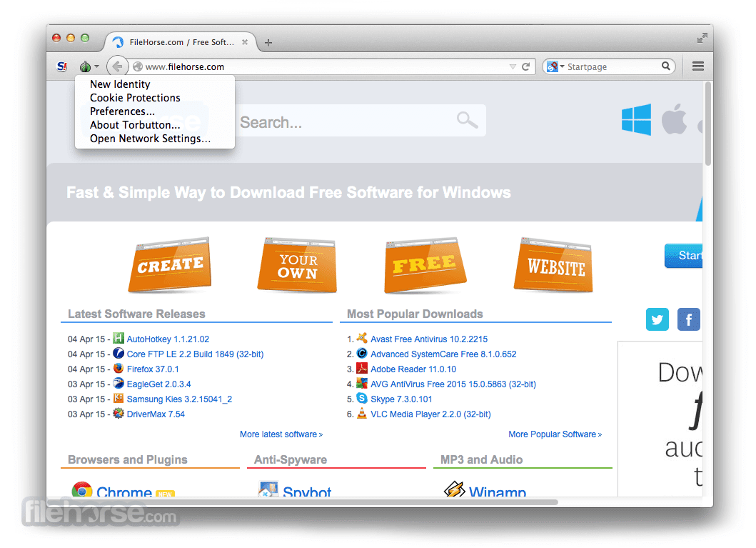The width and height of the screenshot is (756, 548).
Task: Open the Facebook icon
Action: [688, 319]
